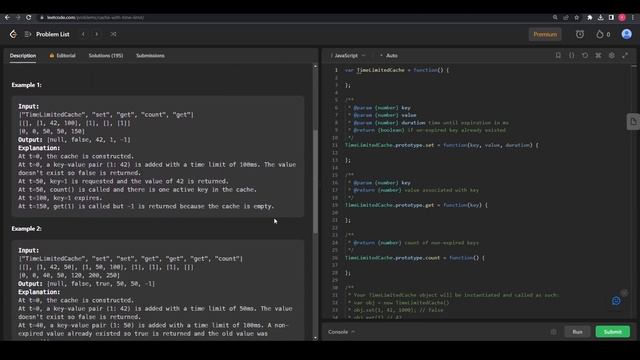Click 'var TimeLimitedCache' on line 1
The width and height of the screenshot is (640, 360).
tap(375, 70)
